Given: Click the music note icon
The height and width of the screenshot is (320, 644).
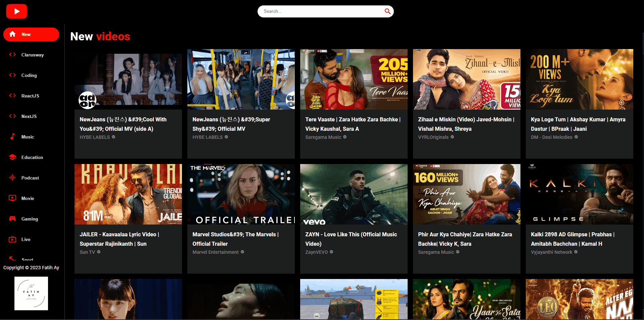Looking at the screenshot, I should (12, 137).
